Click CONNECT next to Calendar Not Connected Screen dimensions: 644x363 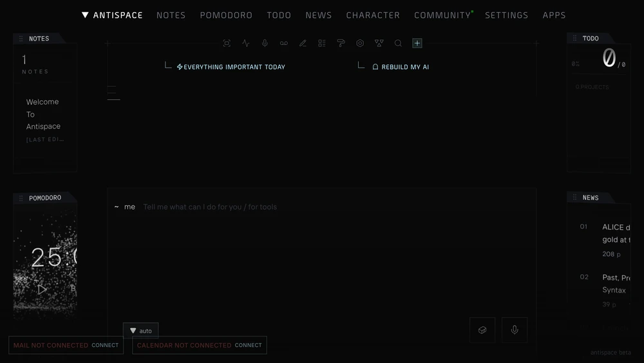pos(248,346)
